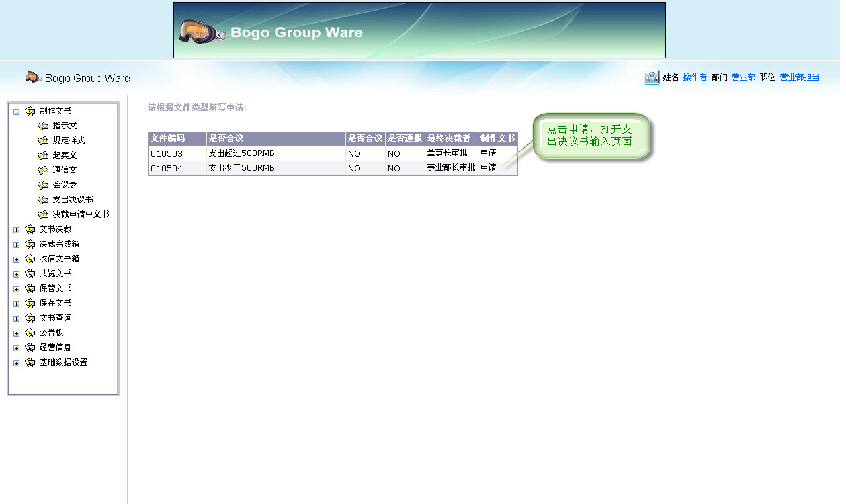Viewport: 846px width, 504px height.
Task: Click the Bogo Group Ware header banner
Action: [419, 30]
